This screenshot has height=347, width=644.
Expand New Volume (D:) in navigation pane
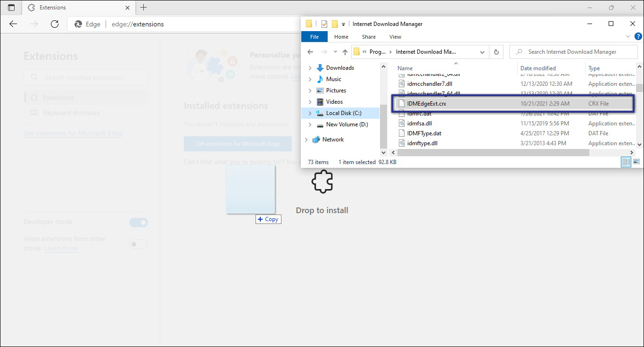(x=310, y=124)
